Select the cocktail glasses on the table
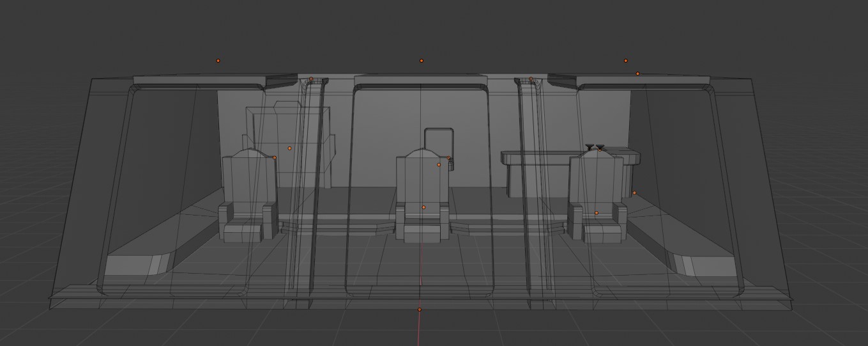Viewport: 868px width, 346px height. coord(595,148)
